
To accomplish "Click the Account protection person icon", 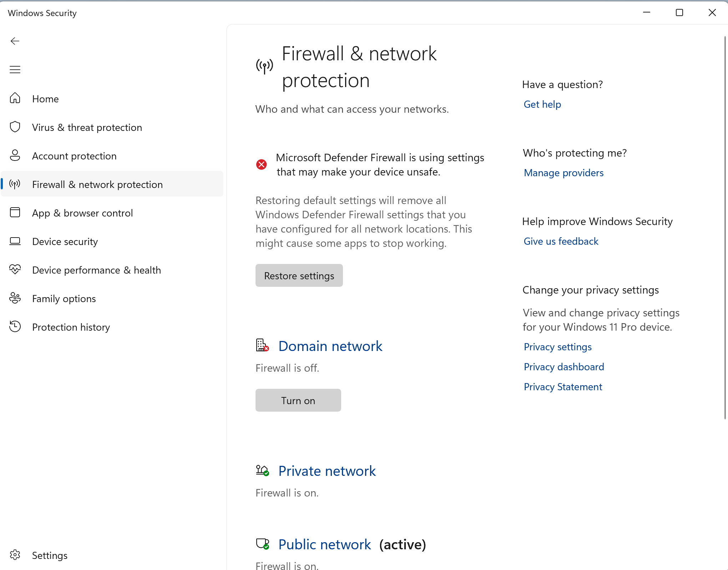I will pyautogui.click(x=15, y=156).
